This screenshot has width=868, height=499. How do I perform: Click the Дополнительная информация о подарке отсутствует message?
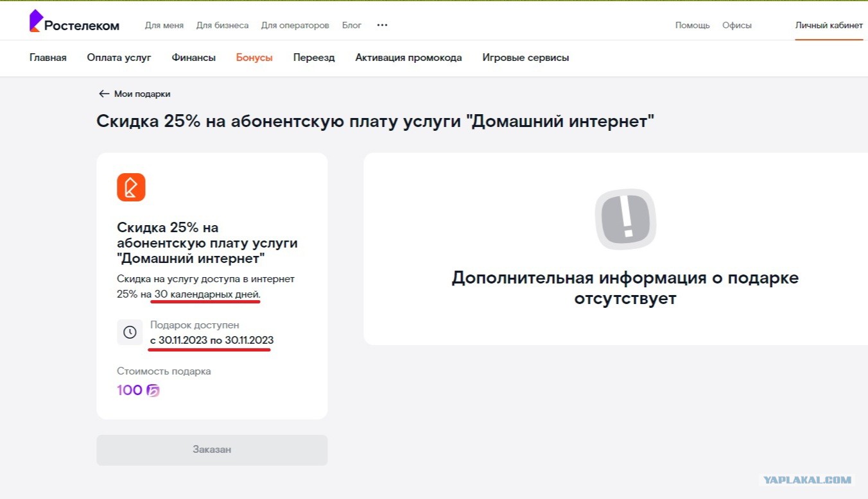point(625,288)
